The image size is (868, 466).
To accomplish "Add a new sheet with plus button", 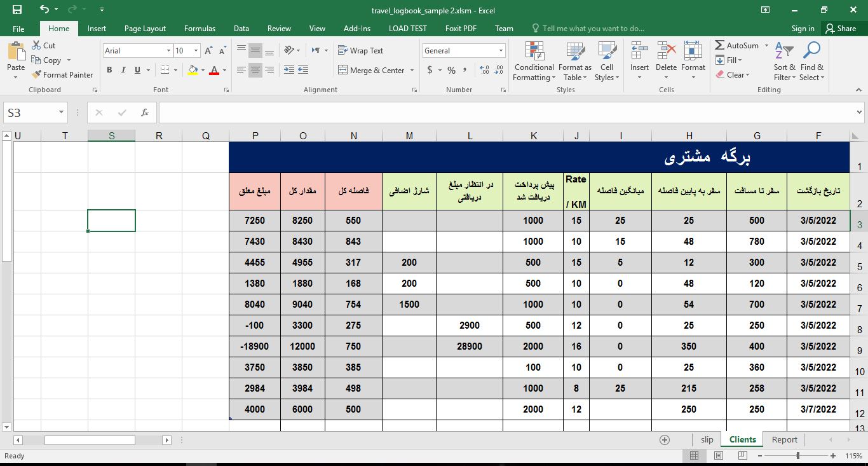I will coord(665,439).
